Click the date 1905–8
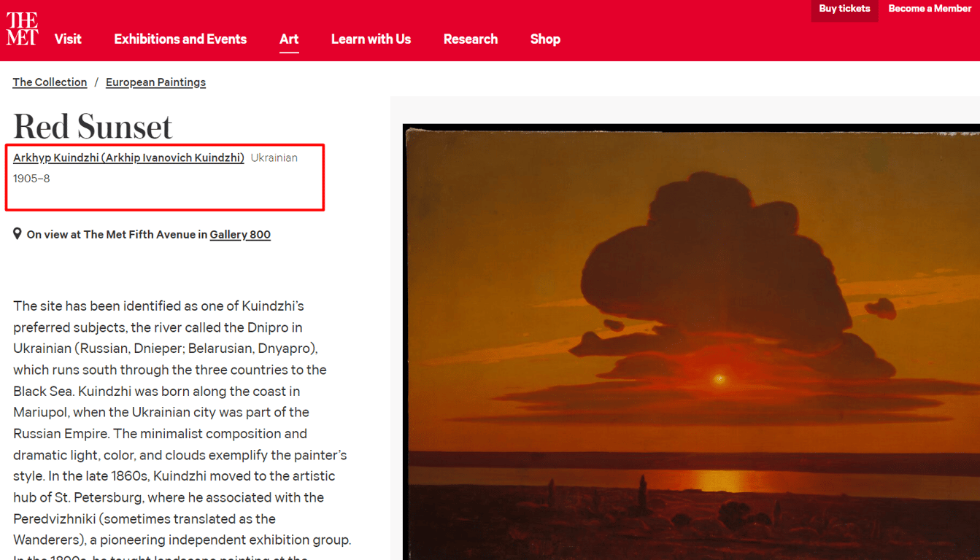Screen dimensions: 980x560 point(31,179)
